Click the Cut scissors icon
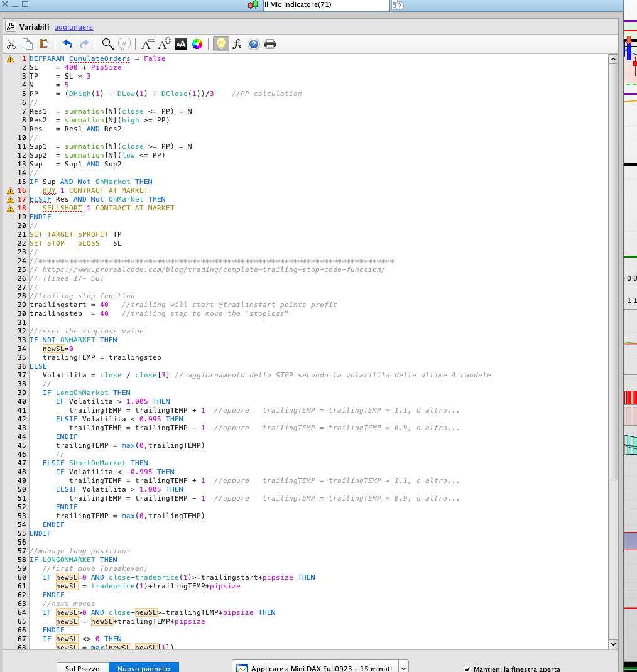 tap(11, 44)
